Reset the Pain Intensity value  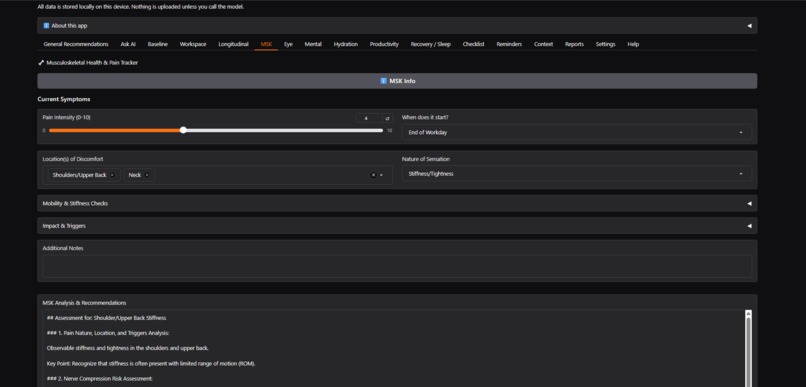(388, 118)
